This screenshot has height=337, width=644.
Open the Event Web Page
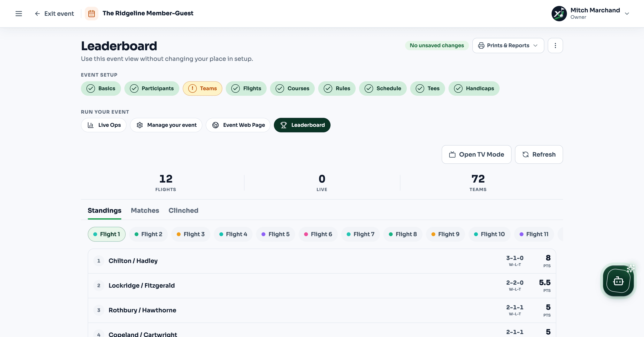point(238,125)
